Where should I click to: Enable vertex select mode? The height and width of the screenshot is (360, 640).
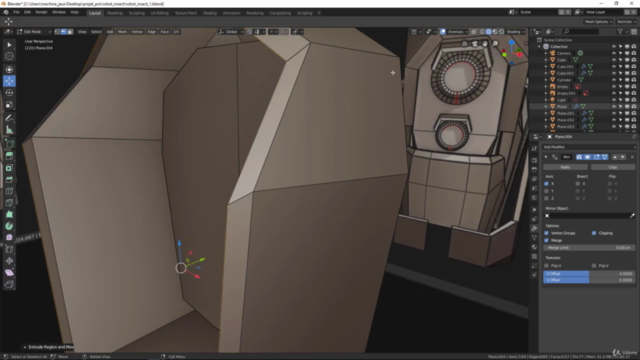pos(57,32)
